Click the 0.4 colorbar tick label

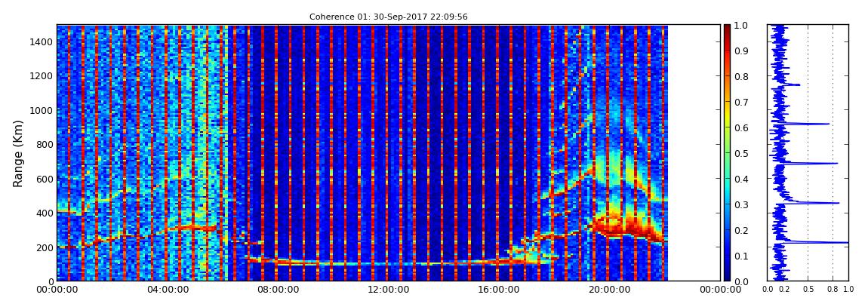tap(741, 180)
